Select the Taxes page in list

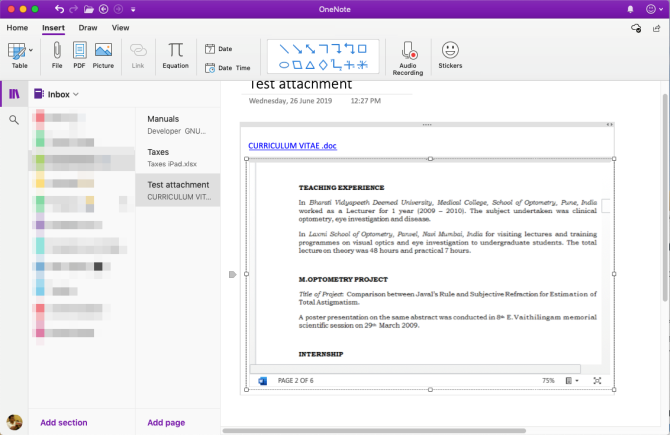177,157
